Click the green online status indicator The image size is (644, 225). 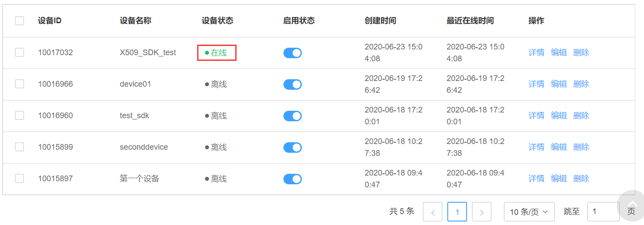click(216, 53)
